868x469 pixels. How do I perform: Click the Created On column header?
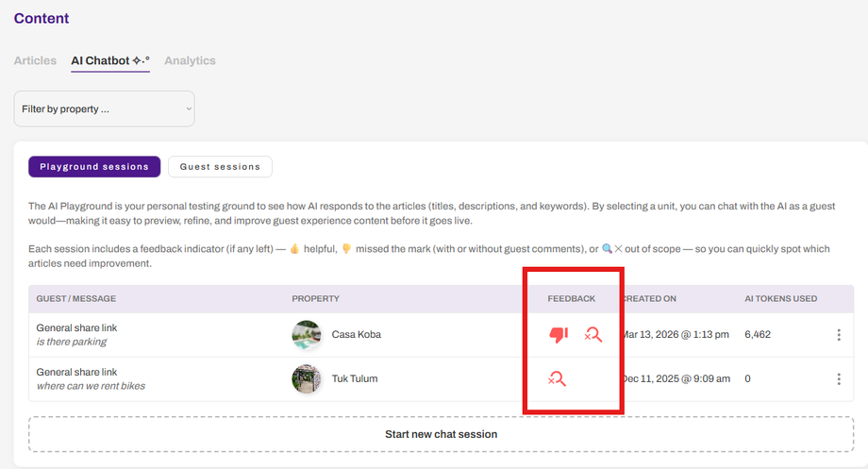coord(649,299)
